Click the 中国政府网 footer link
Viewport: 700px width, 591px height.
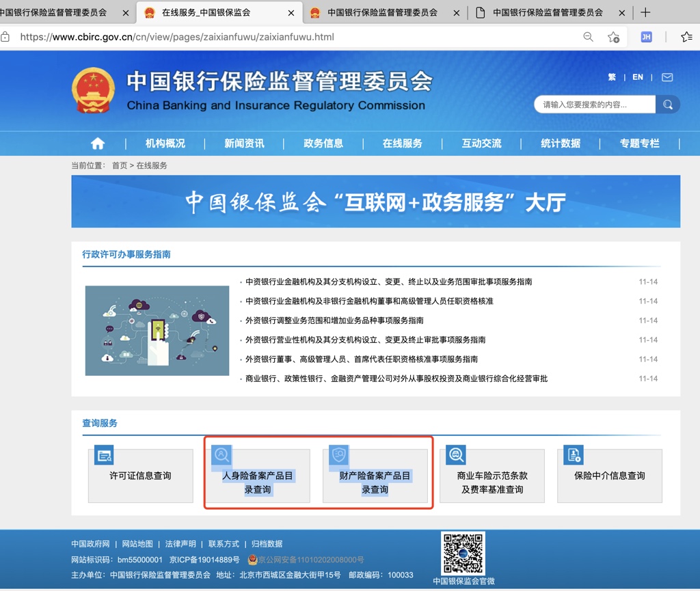coord(90,544)
